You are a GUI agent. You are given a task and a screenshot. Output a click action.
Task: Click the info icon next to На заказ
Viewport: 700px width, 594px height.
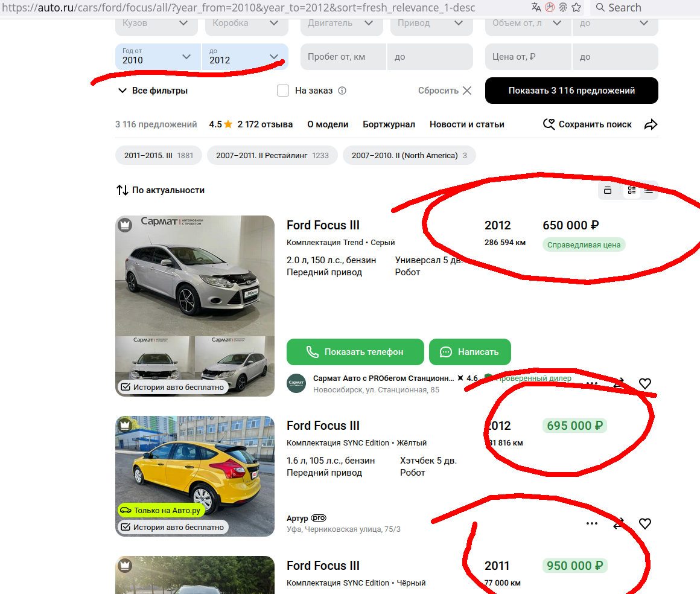tap(342, 91)
